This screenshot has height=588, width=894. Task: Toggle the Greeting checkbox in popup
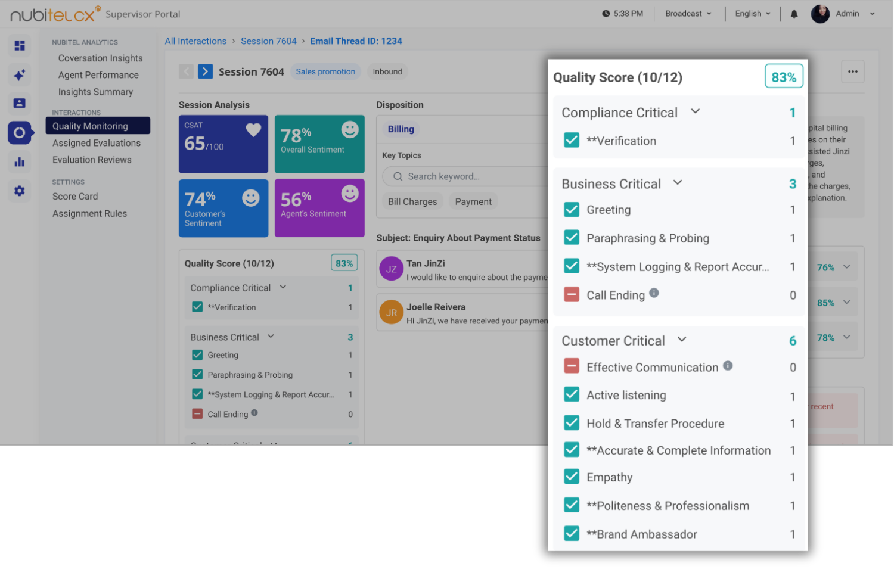(572, 209)
